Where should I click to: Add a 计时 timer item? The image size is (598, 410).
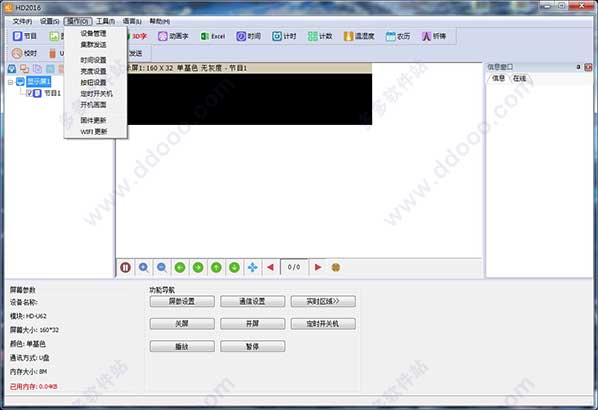click(284, 36)
